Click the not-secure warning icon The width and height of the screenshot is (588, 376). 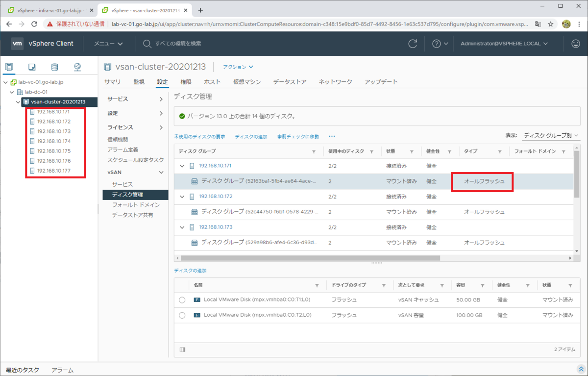coord(50,24)
